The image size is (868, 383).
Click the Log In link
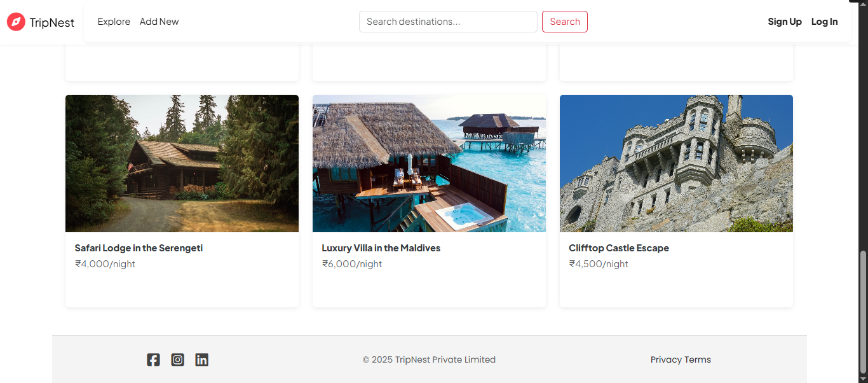pos(824,22)
